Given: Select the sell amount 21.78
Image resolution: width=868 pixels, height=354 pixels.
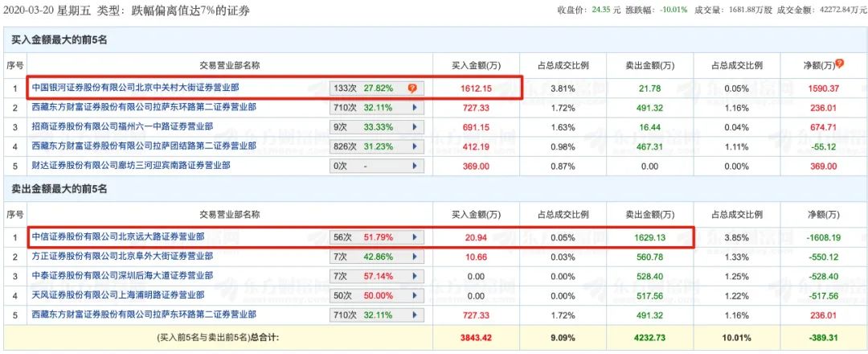Looking at the screenshot, I should tap(650, 88).
